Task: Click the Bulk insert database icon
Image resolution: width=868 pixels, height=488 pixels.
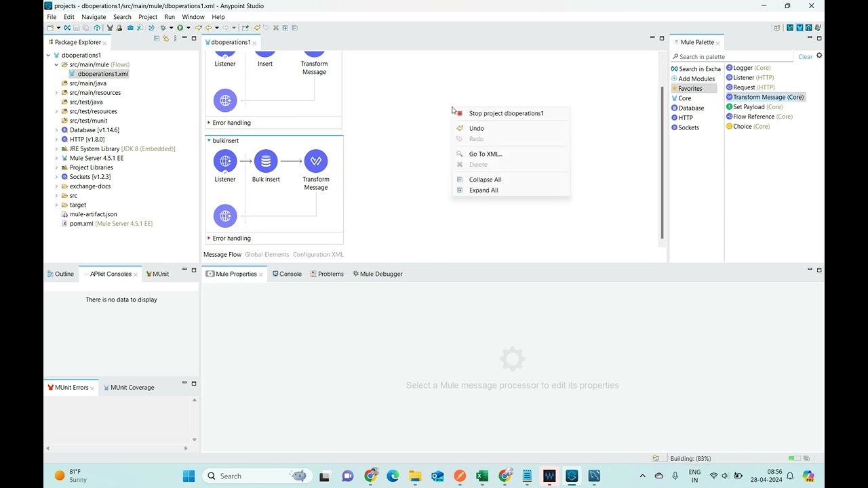Action: click(266, 161)
